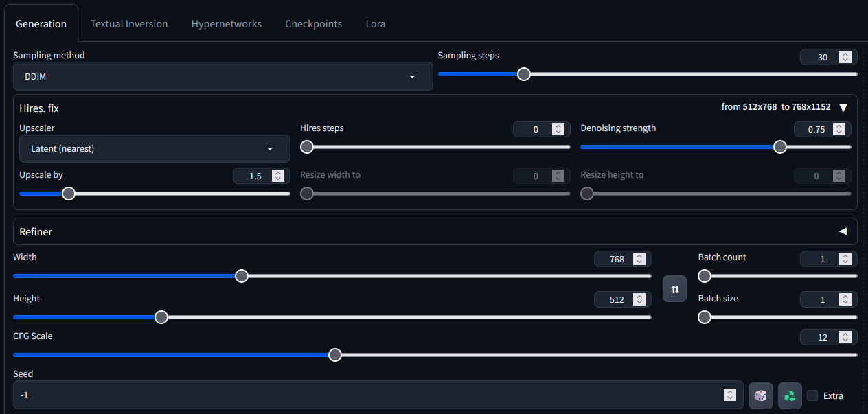The height and width of the screenshot is (414, 868).
Task: Switch to the Lora tab
Action: click(375, 23)
